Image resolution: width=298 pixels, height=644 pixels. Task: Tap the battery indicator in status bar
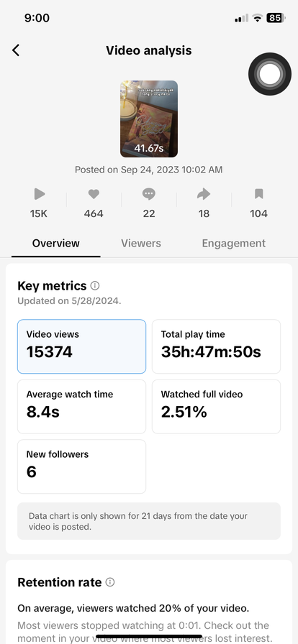point(276,18)
